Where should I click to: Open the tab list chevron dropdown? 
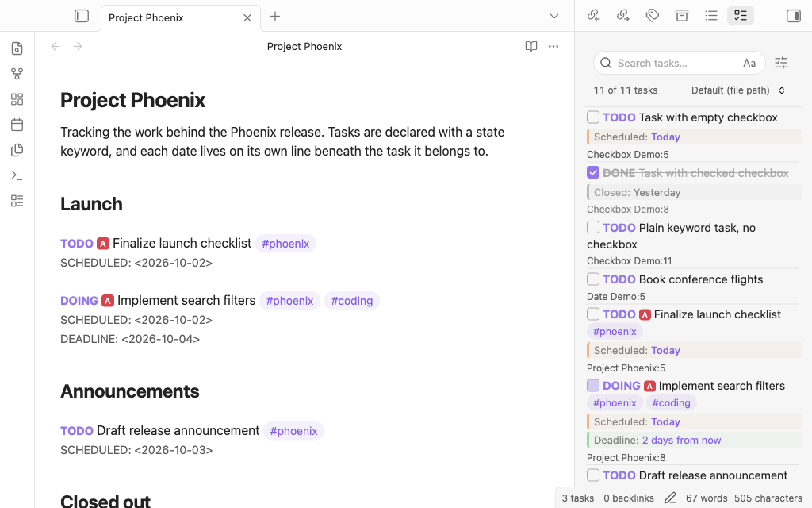(554, 17)
